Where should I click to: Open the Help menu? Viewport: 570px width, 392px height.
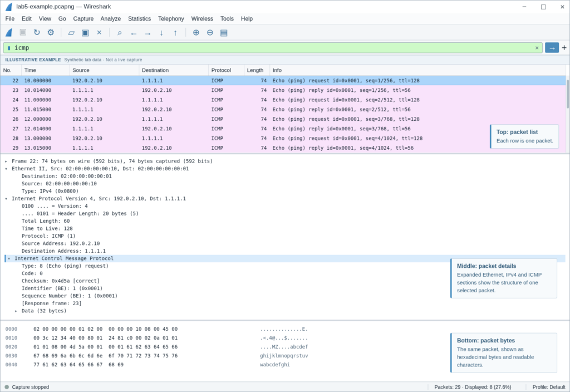(247, 18)
